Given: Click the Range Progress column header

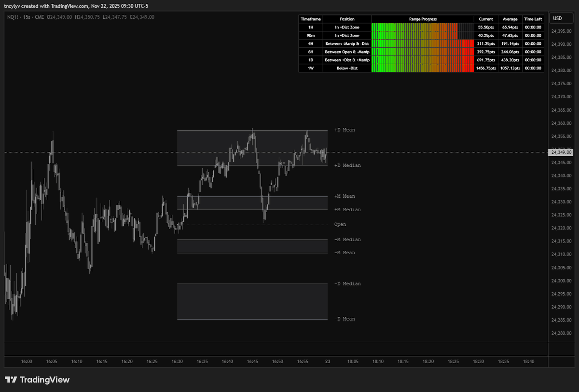Looking at the screenshot, I should pos(423,19).
